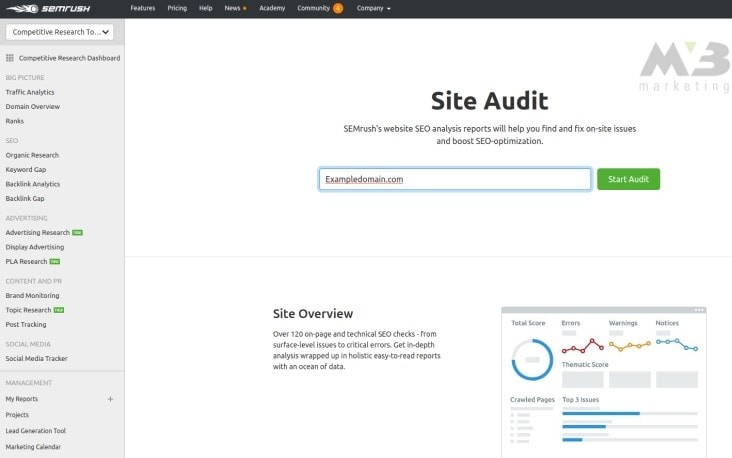The height and width of the screenshot is (458, 732).
Task: Click the Start Audit button
Action: [x=628, y=179]
